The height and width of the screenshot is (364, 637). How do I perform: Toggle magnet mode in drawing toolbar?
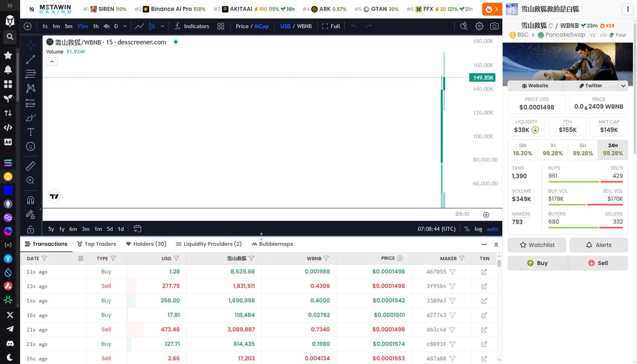[x=31, y=201]
